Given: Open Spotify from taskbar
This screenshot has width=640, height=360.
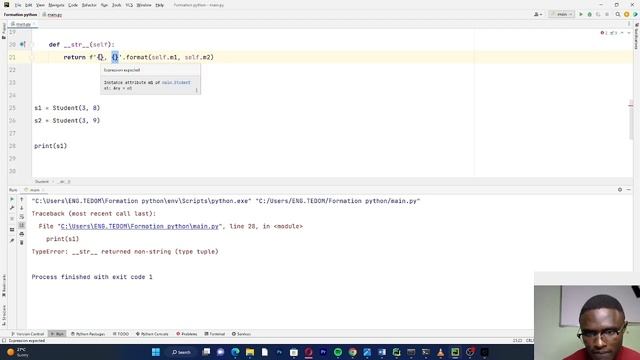Looking at the screenshot, I should 338,352.
